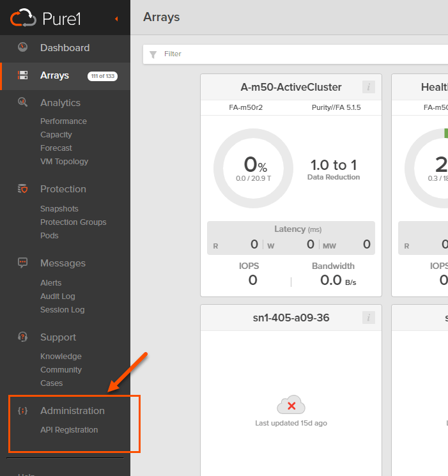The image size is (448, 476).
Task: Click the Protection shield icon
Action: click(x=22, y=189)
